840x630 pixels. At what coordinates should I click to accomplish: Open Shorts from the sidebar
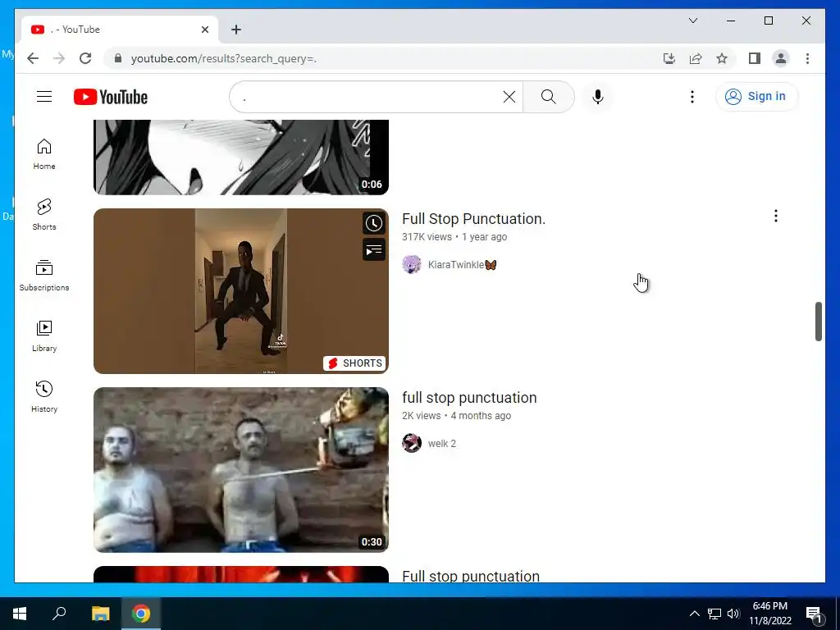click(x=44, y=215)
